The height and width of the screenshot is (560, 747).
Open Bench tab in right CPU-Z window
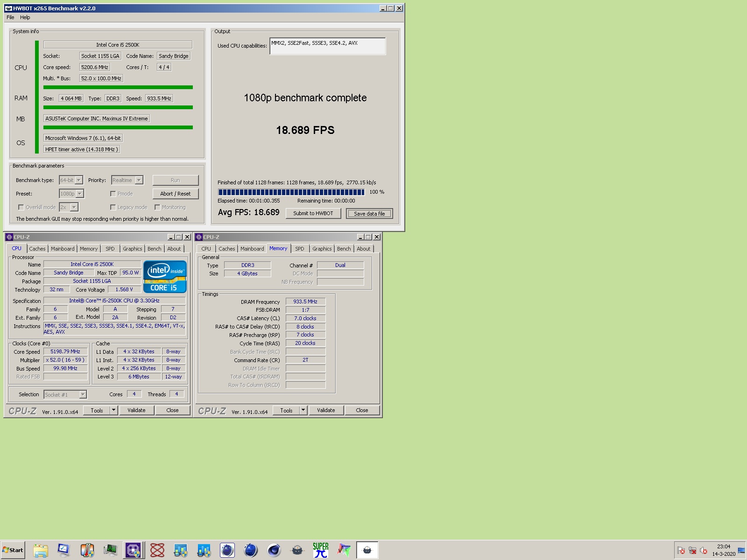click(344, 249)
